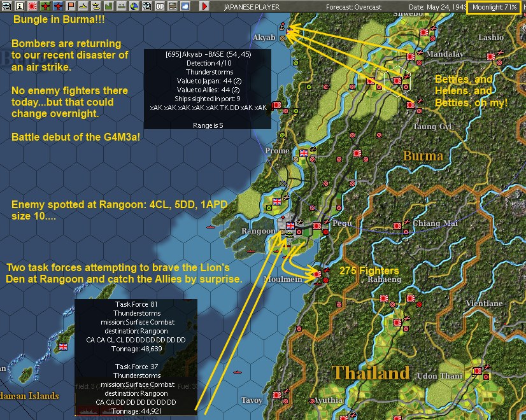Click 'Ships sighted in port: 9' text
Screen dimensions: 526x420
[x=208, y=99]
